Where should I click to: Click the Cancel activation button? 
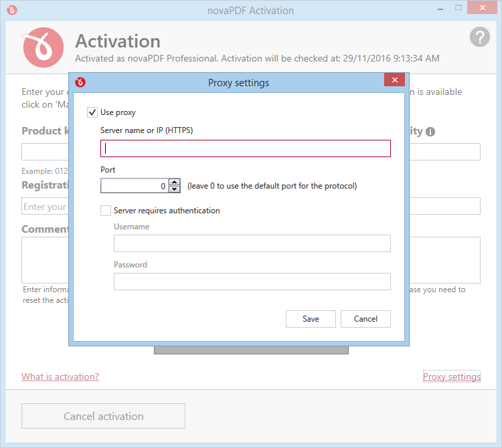(x=103, y=416)
